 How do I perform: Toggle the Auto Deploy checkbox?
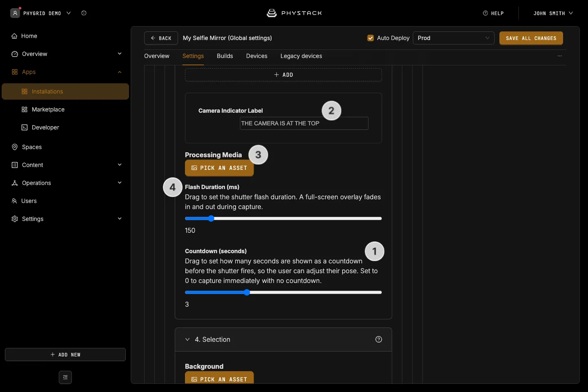tap(370, 38)
